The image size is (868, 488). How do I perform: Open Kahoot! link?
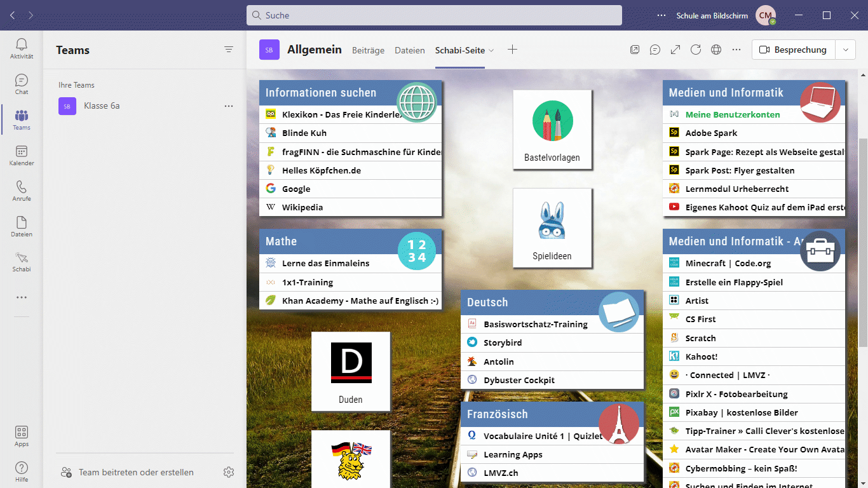tap(754, 356)
